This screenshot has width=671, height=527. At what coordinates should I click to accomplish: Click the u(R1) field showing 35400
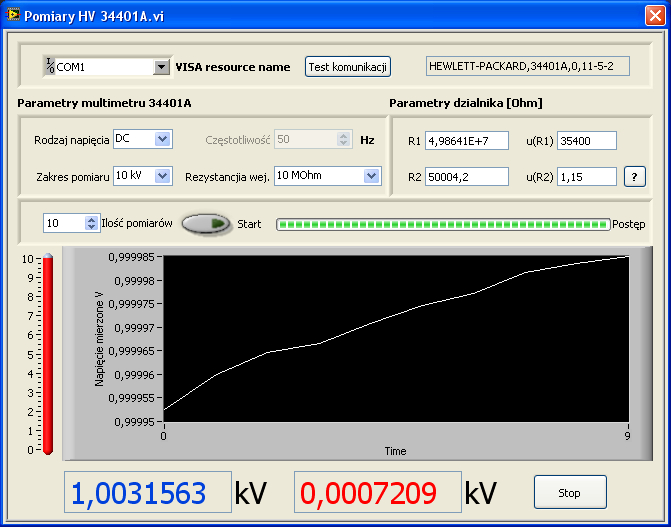click(587, 141)
